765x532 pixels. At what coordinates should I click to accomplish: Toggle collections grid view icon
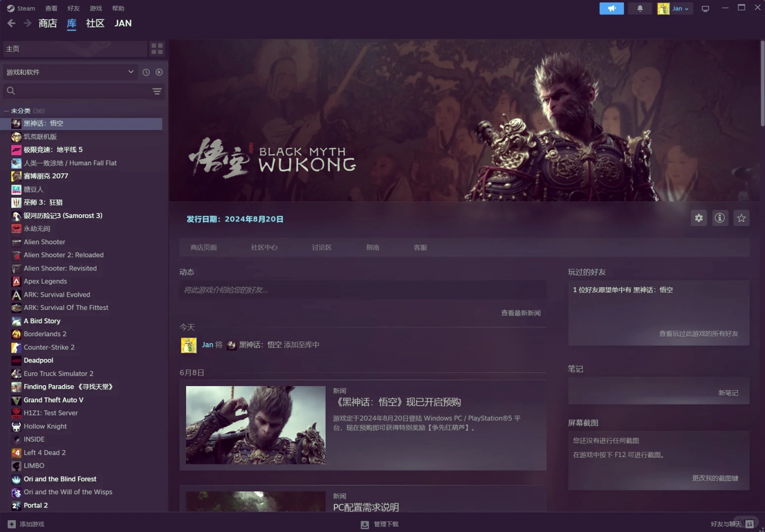pos(157,48)
